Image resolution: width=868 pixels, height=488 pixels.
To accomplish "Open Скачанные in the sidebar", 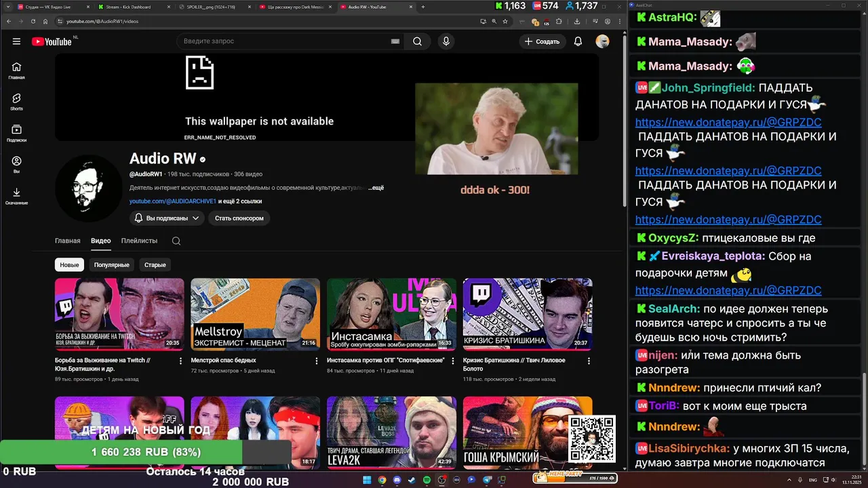I will click(16, 196).
